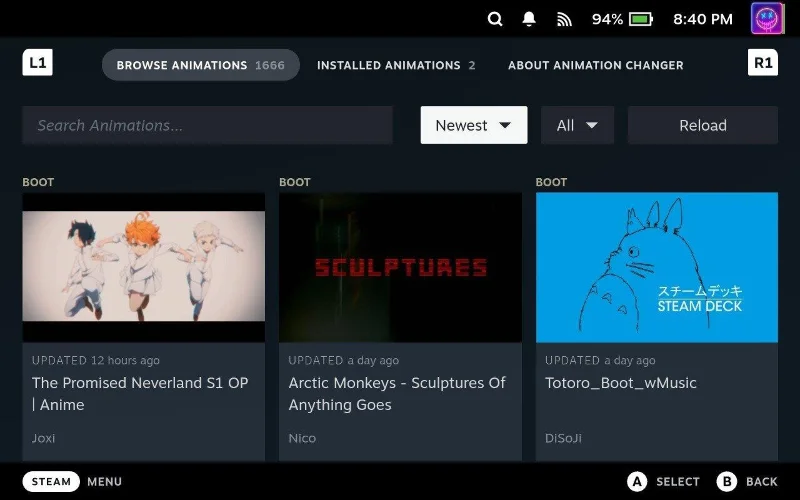This screenshot has height=500, width=800.
Task: Open the user profile avatar
Action: click(767, 18)
